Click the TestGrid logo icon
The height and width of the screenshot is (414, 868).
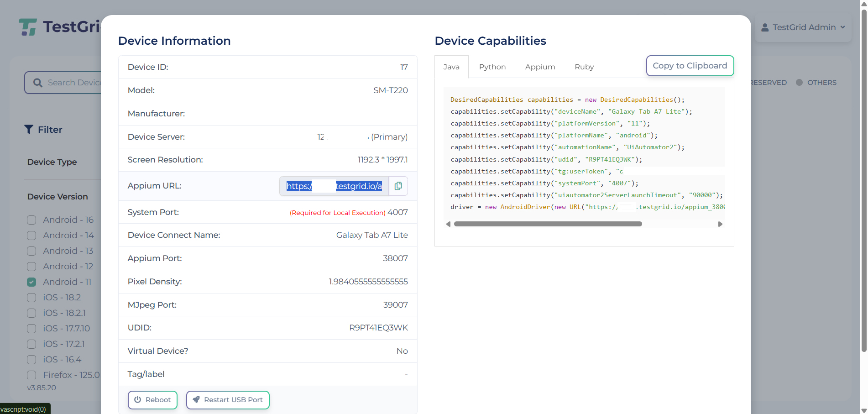click(x=28, y=27)
